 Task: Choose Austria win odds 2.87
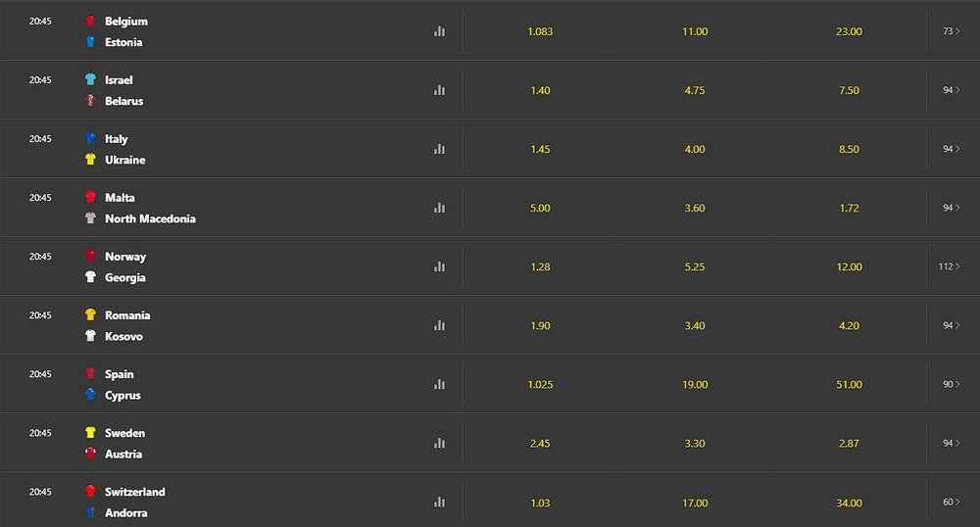(850, 443)
